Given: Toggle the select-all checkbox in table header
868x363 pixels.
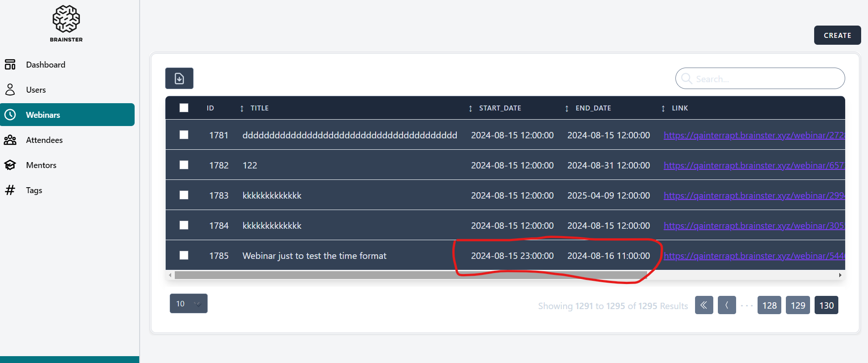Looking at the screenshot, I should (184, 108).
